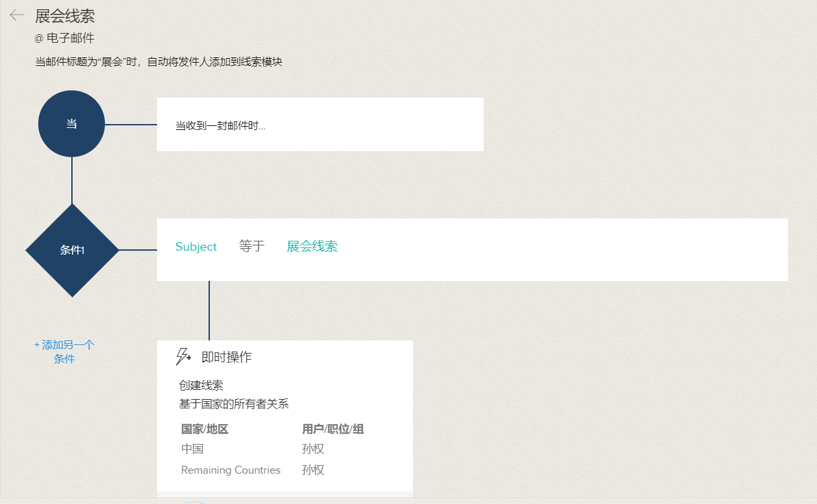Viewport: 817px width, 504px height.
Task: Open the "当收到一封邮件时..." trigger box
Action: point(319,125)
